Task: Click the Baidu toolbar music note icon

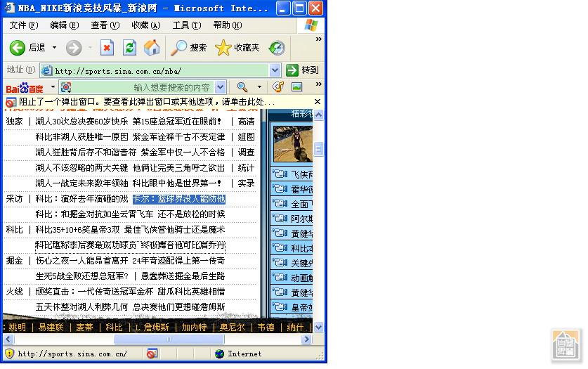Action: pos(278,87)
